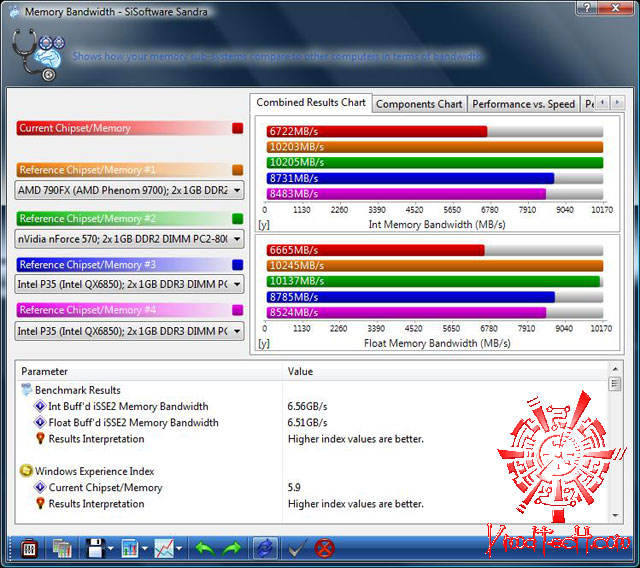Select the partially hidden Pe tab

pos(589,104)
